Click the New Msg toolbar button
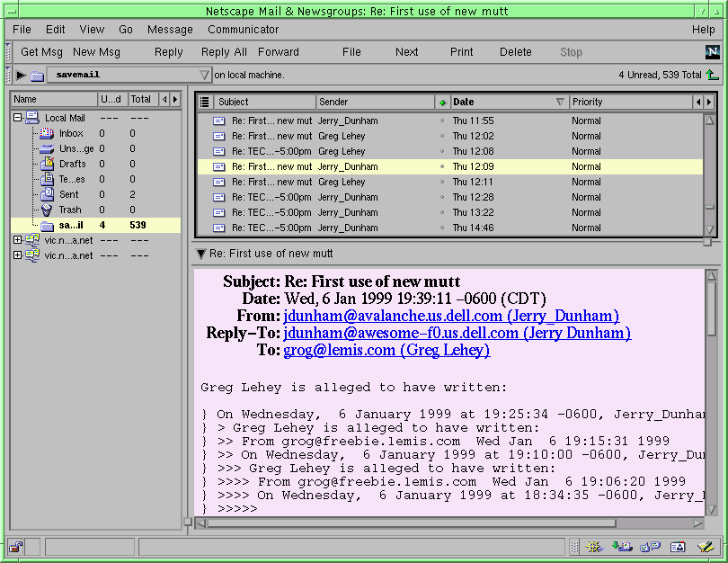This screenshot has height=563, width=728. pos(96,52)
